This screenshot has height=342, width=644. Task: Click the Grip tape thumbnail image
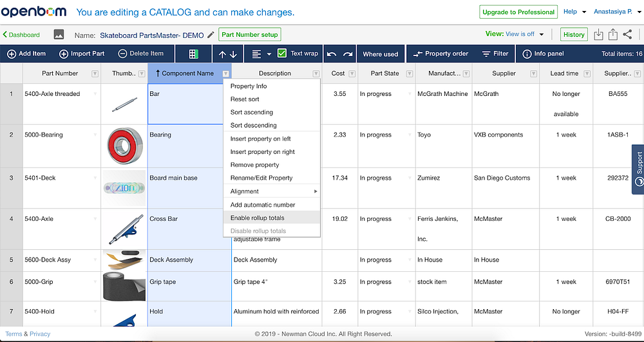click(x=124, y=286)
